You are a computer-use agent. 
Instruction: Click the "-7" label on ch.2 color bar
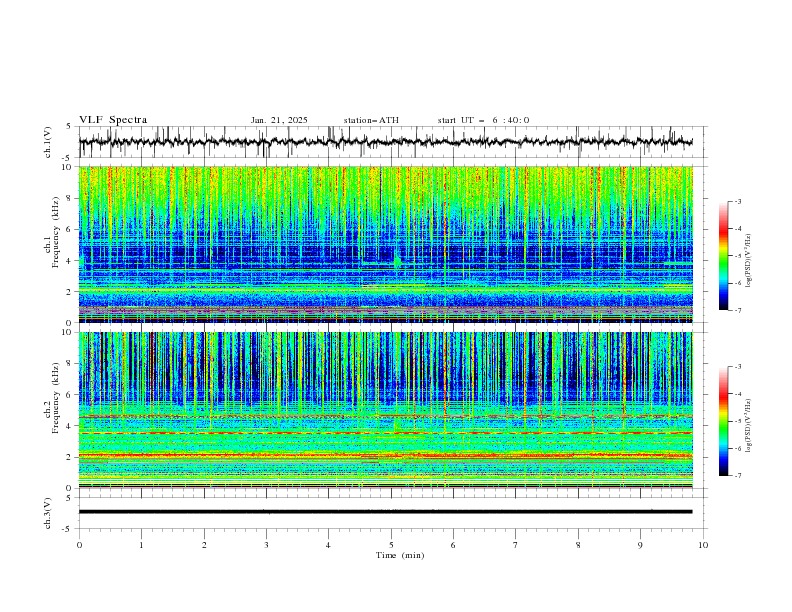pyautogui.click(x=738, y=475)
